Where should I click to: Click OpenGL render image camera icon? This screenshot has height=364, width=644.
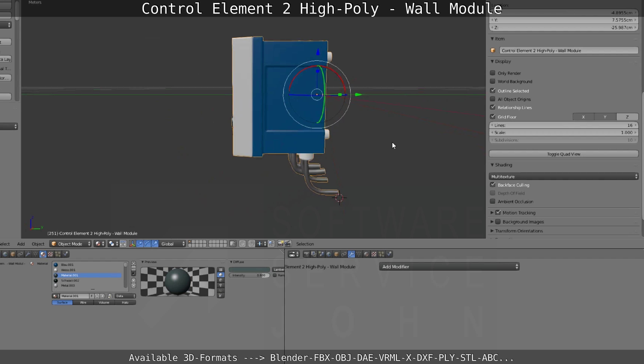(x=280, y=244)
